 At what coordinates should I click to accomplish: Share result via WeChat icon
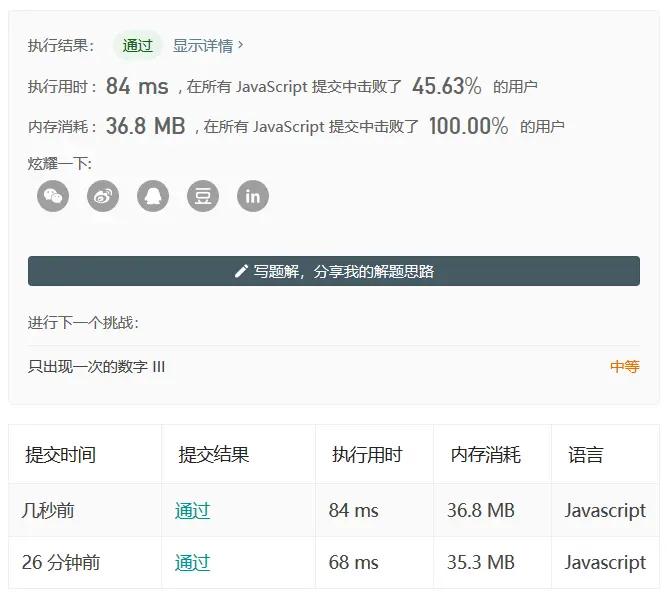[53, 196]
